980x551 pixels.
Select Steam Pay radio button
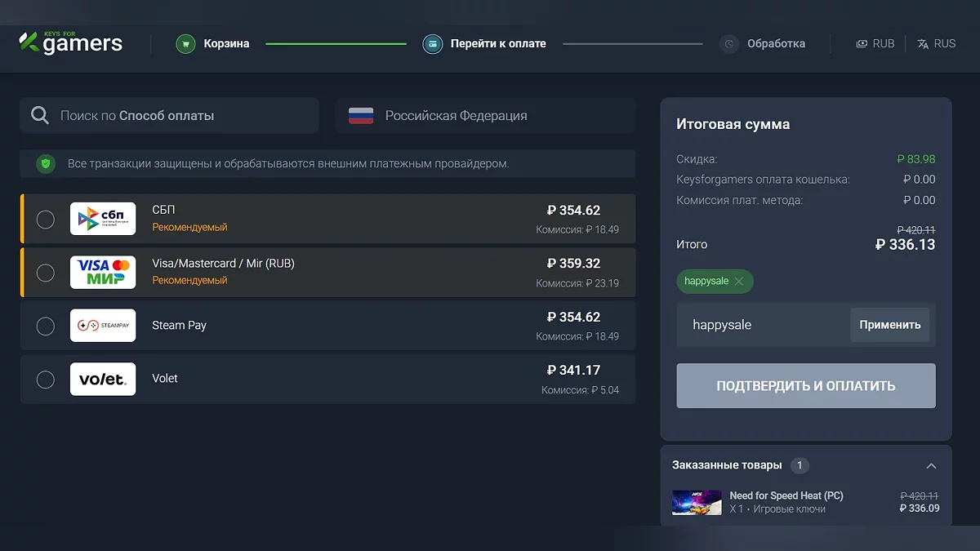click(x=46, y=326)
